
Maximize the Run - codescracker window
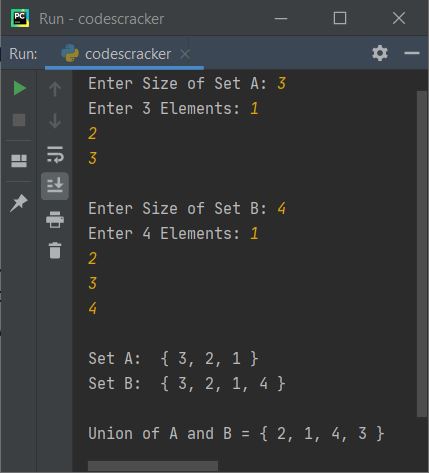[340, 18]
